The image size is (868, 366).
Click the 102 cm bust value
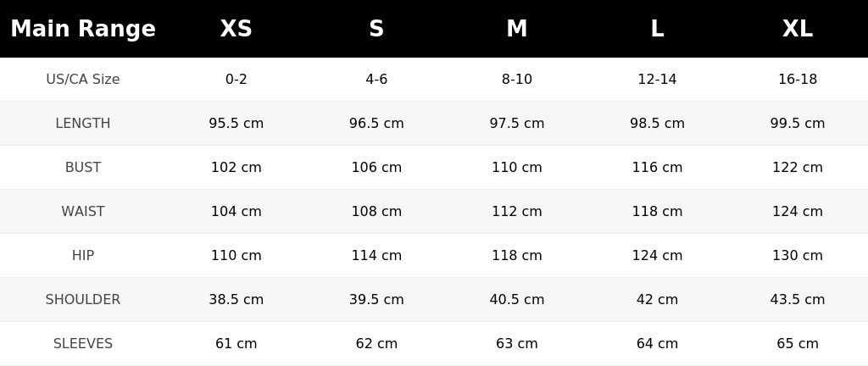click(236, 168)
